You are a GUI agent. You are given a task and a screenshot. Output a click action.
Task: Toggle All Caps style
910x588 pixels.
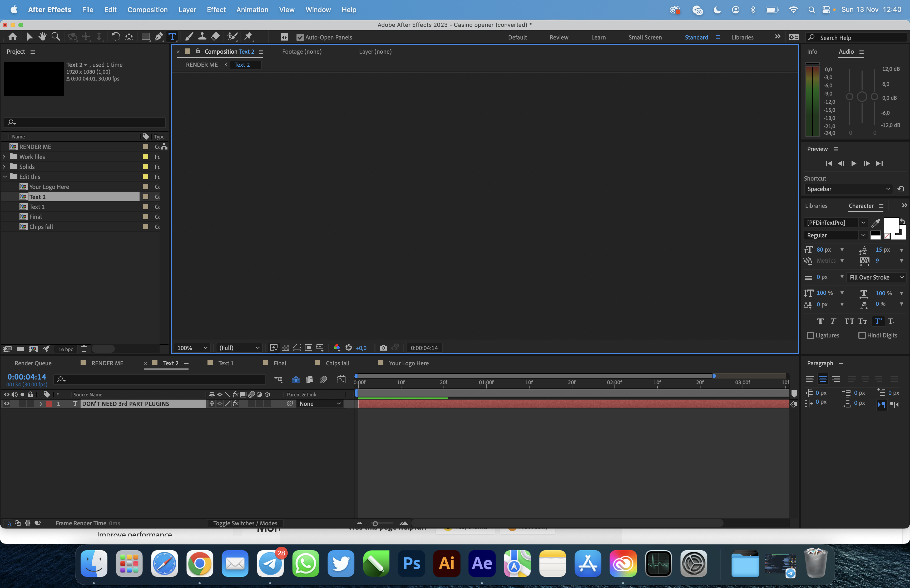[849, 321]
